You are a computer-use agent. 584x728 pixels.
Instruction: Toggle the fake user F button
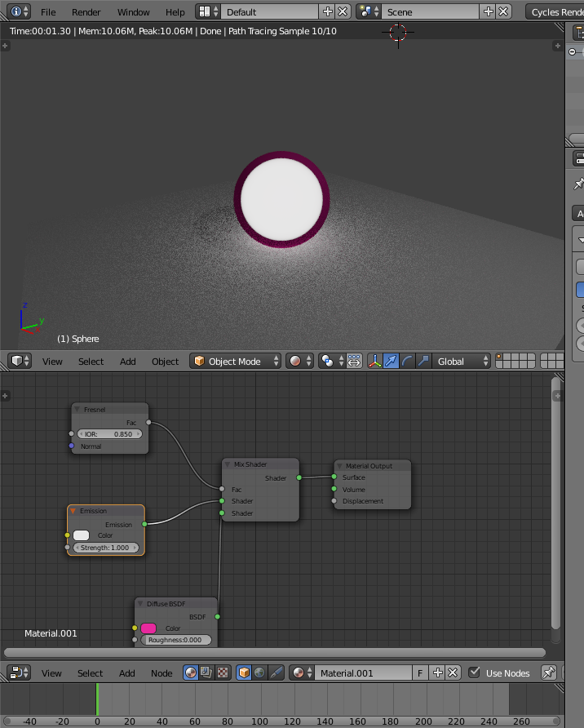coord(420,673)
